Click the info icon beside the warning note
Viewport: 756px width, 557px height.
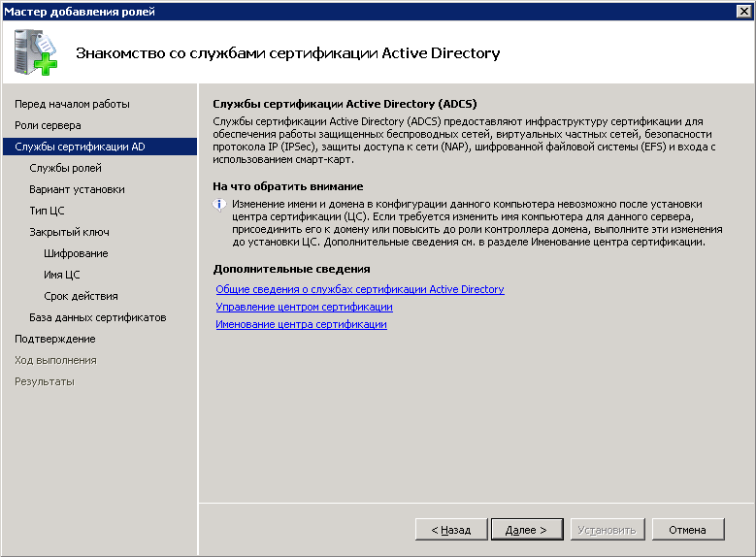point(220,205)
